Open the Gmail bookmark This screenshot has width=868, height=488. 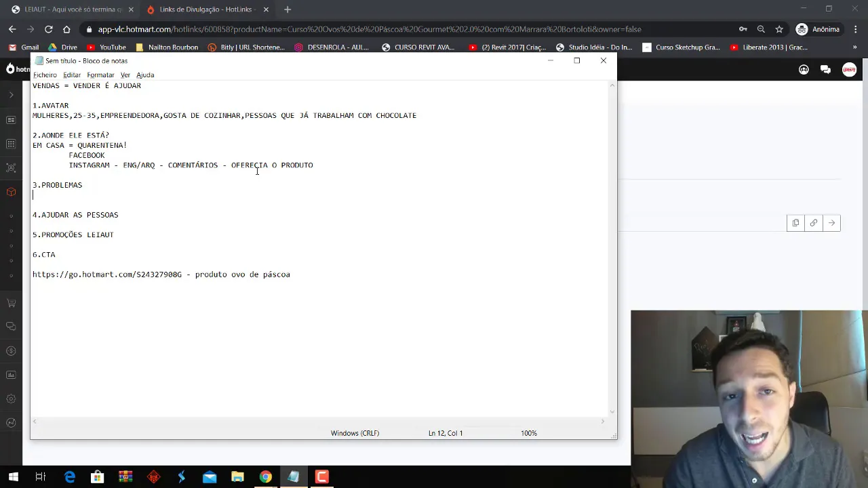point(24,47)
